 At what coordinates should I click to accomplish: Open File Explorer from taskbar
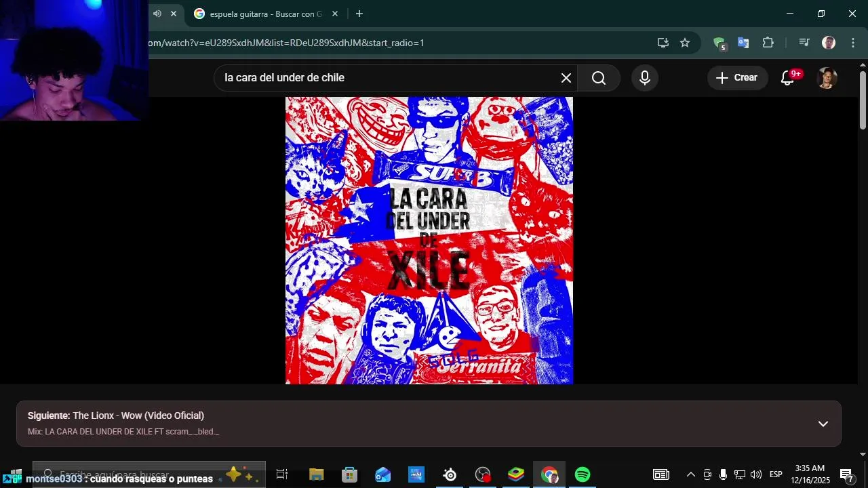[x=316, y=474]
